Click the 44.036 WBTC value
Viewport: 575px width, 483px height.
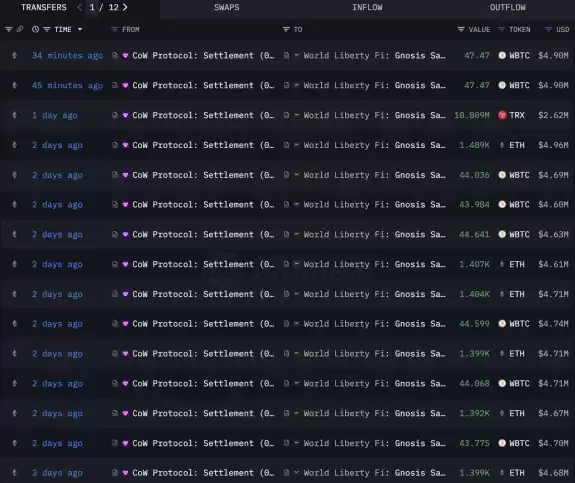[x=475, y=175]
